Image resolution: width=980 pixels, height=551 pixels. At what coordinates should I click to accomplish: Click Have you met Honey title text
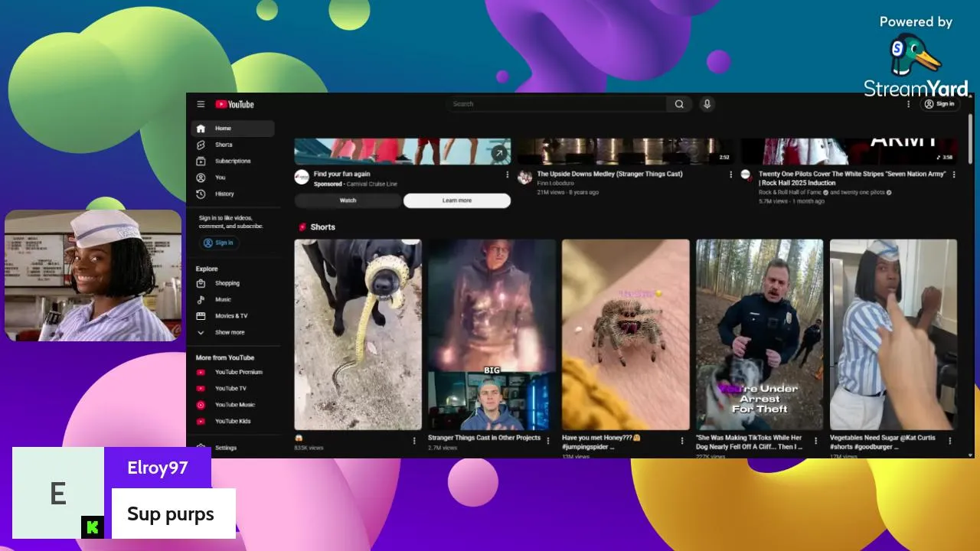click(601, 442)
